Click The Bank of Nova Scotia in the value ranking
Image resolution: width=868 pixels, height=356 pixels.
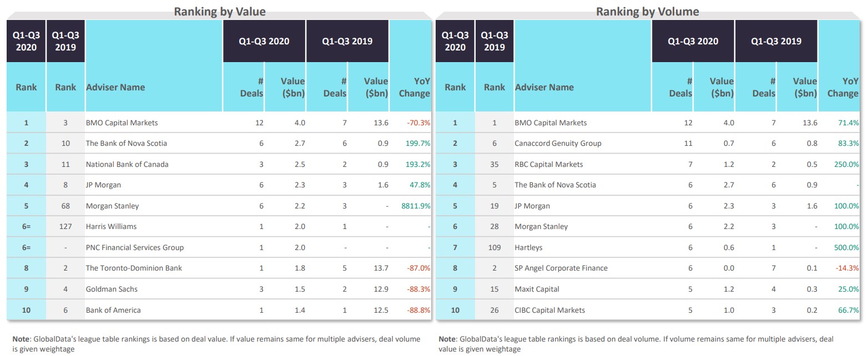[126, 143]
